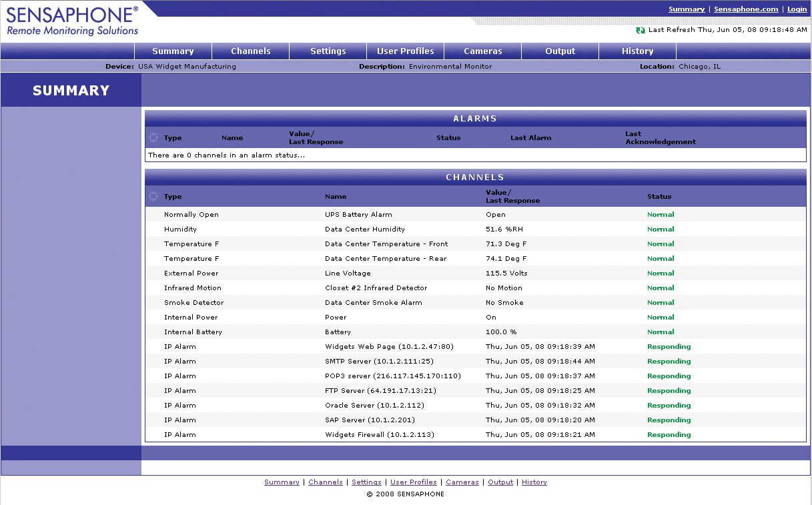The width and height of the screenshot is (812, 505).
Task: Click the footer Output link
Action: coord(500,482)
